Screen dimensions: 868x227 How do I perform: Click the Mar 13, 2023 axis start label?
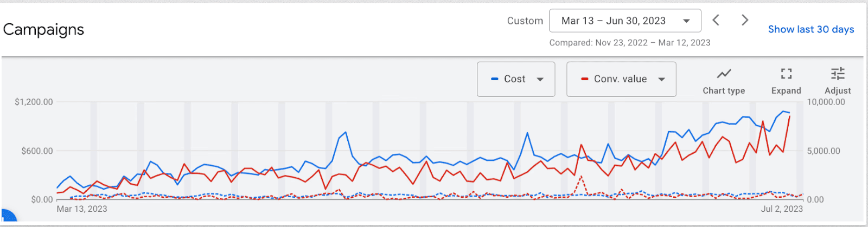click(82, 209)
